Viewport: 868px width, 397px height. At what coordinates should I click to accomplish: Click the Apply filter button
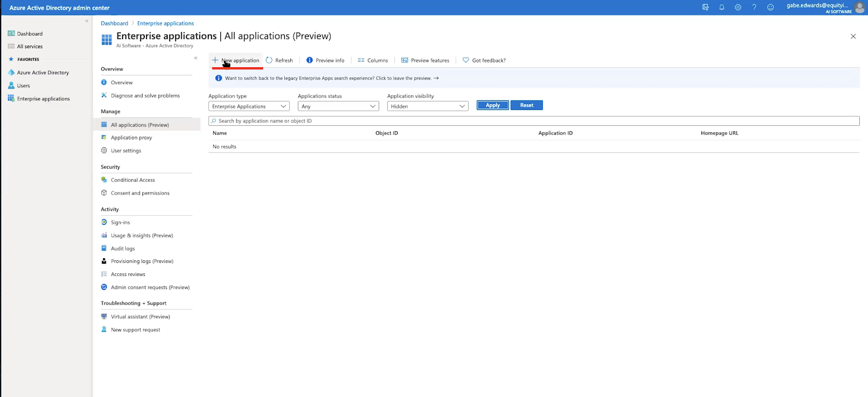493,105
